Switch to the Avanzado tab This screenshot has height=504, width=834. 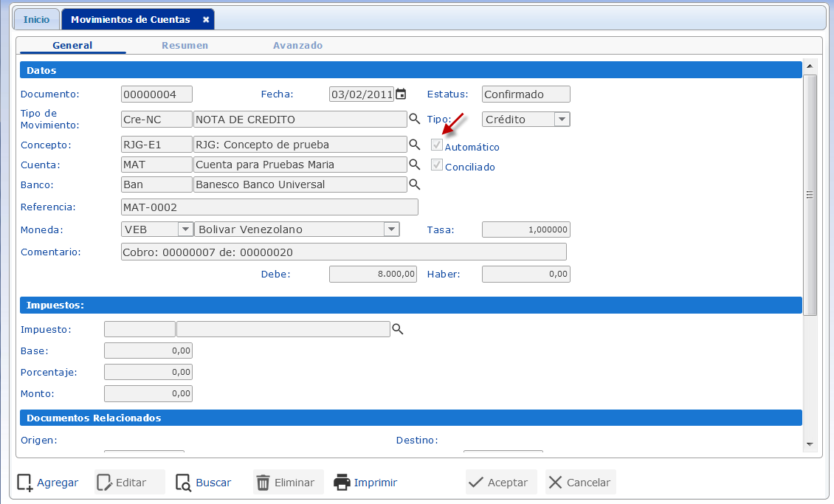pos(297,45)
